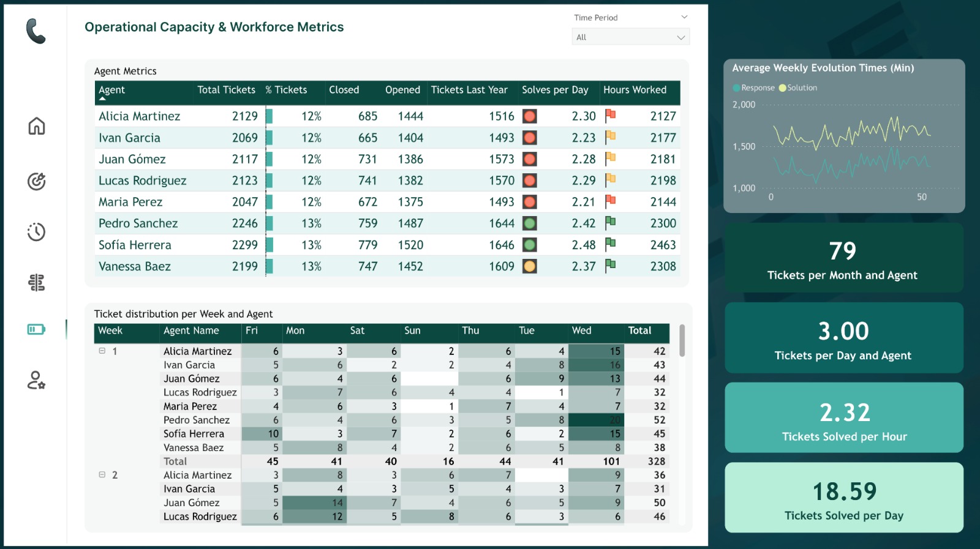Screen dimensions: 980x549
Task: Click the Total column header in distribution
Action: pyautogui.click(x=639, y=331)
